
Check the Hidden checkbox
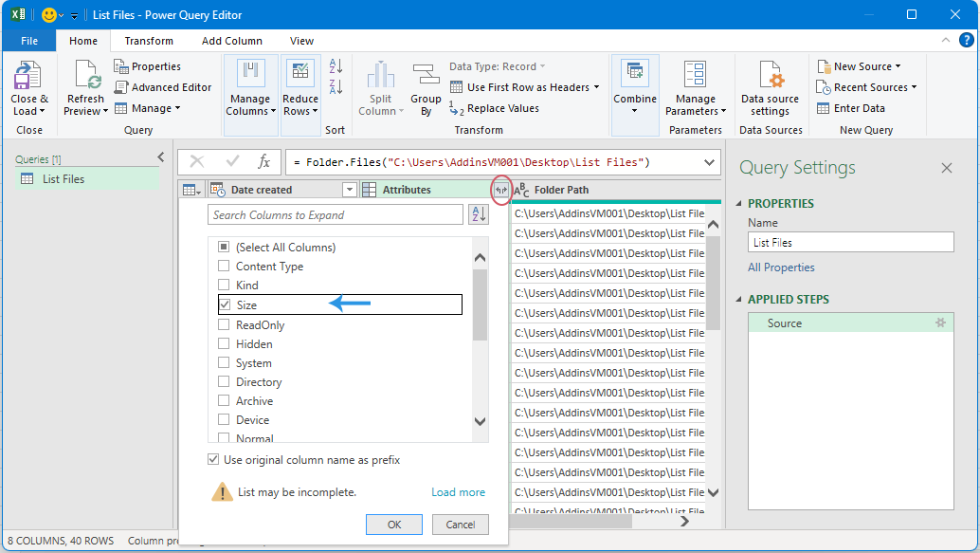(x=224, y=343)
